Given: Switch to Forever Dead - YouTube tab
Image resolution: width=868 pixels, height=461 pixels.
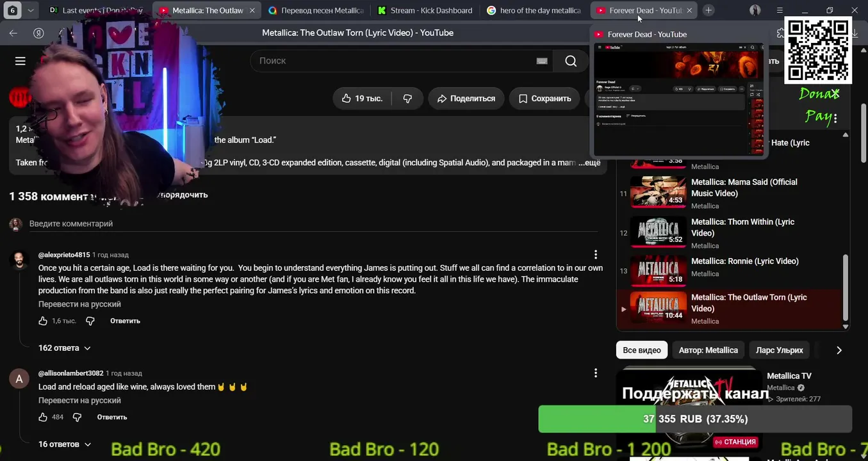Looking at the screenshot, I should tap(644, 10).
